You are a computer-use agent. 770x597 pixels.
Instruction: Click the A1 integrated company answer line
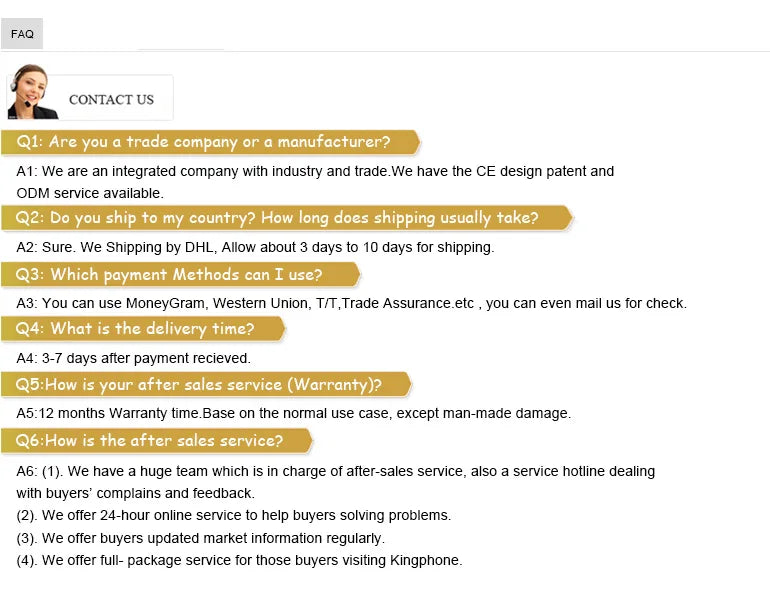pyautogui.click(x=315, y=171)
